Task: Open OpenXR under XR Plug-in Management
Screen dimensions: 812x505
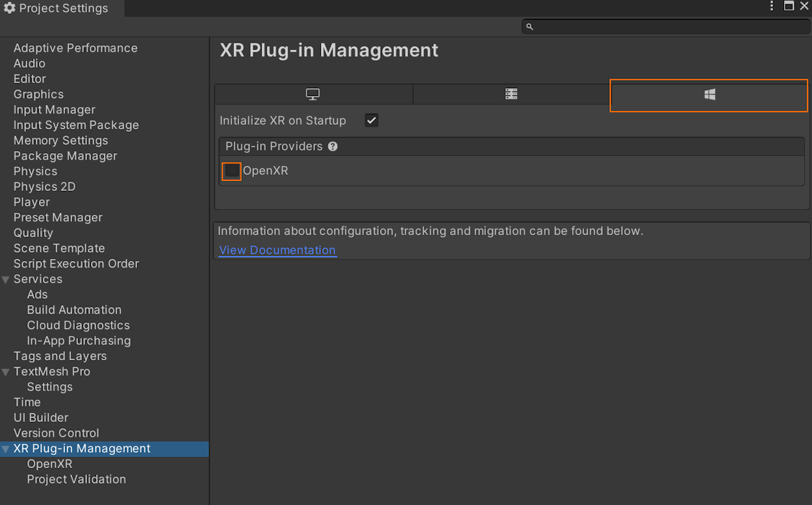Action: pos(49,464)
